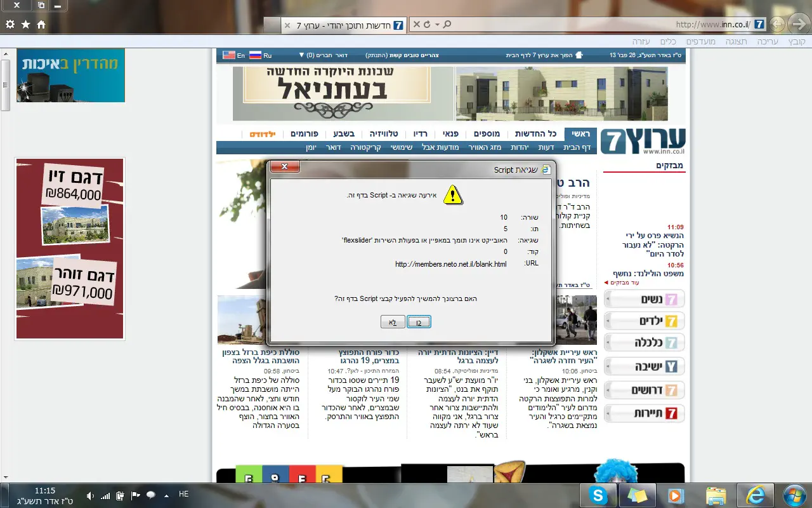This screenshot has height=508, width=812.
Task: Click the browser Back arrow button
Action: [x=797, y=25]
